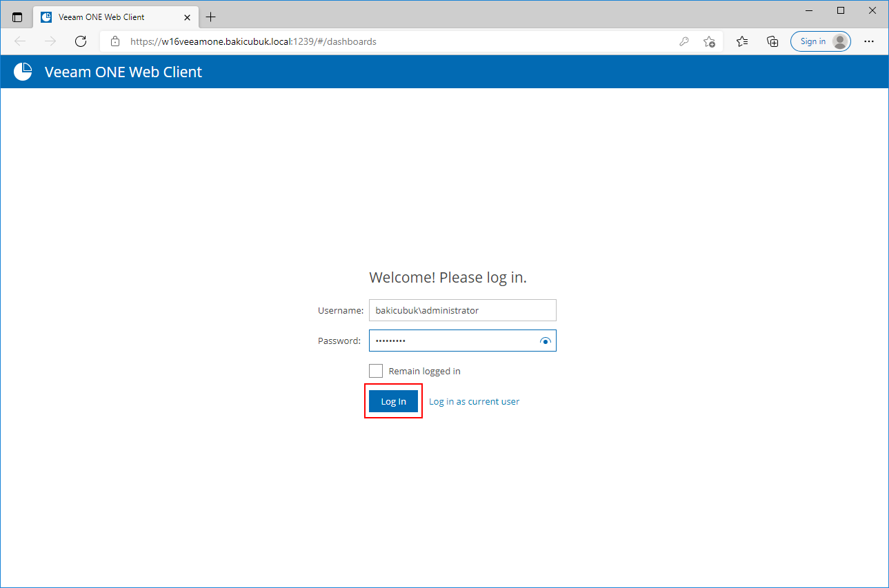Viewport: 889px width, 588px height.
Task: Open the Favorites list icon
Action: [742, 41]
